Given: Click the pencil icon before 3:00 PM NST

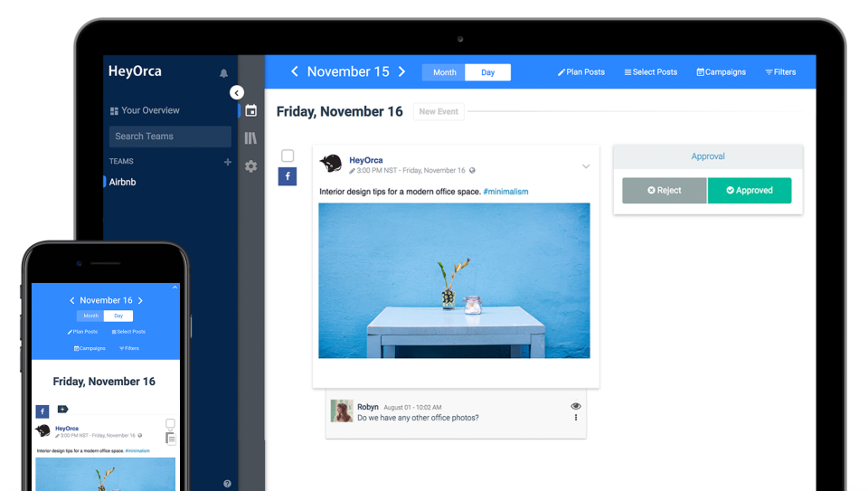Looking at the screenshot, I should tap(352, 171).
